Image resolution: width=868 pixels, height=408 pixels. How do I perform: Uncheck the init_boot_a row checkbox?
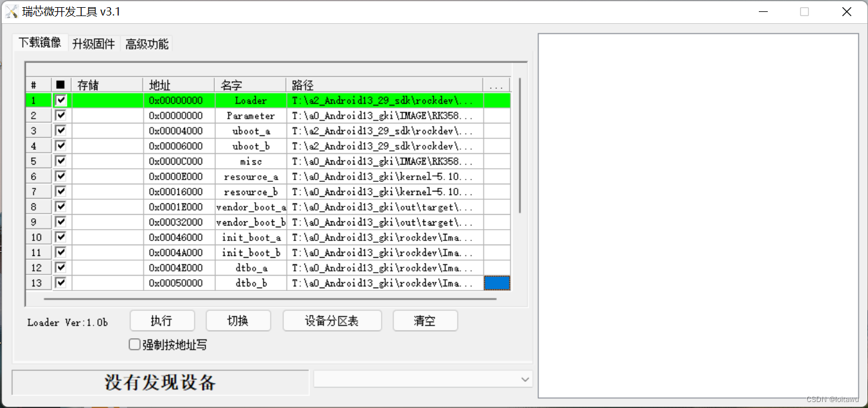coord(61,237)
